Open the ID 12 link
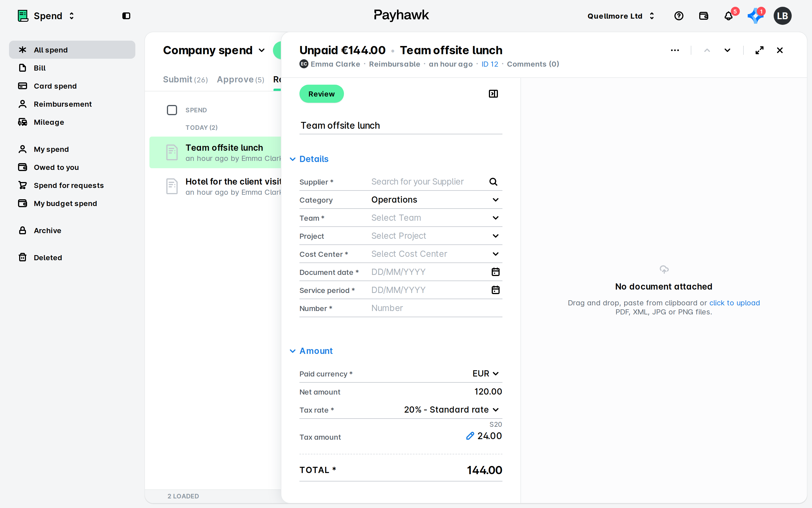 (x=489, y=64)
